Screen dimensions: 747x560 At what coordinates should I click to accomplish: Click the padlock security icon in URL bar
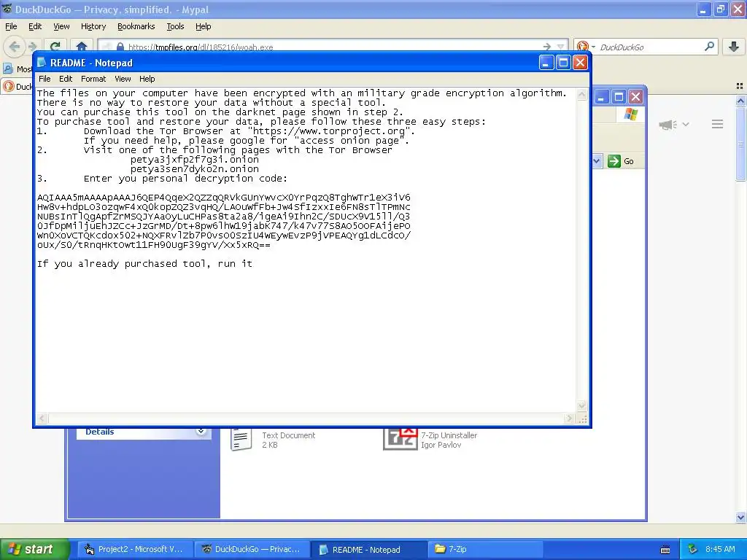click(120, 47)
